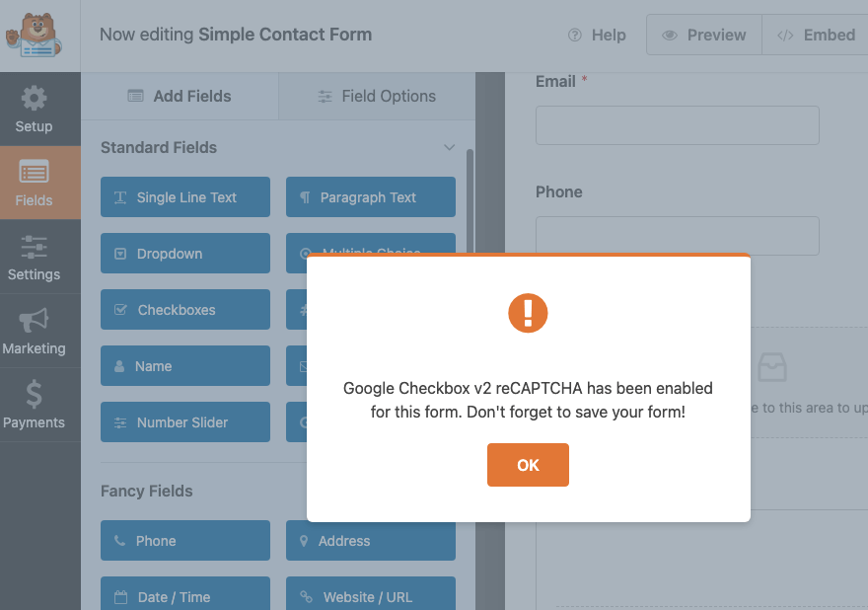868x610 pixels.
Task: Click the Fancy Fields section heading
Action: click(147, 491)
